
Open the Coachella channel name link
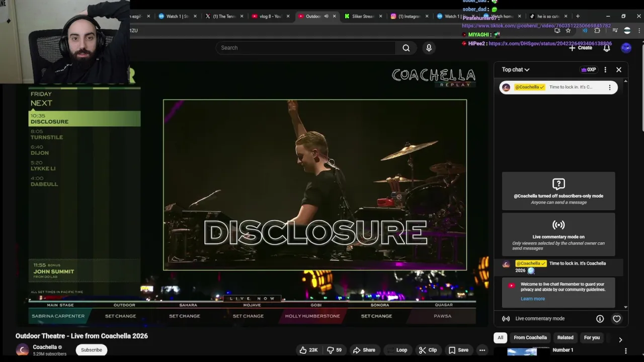[45, 347]
